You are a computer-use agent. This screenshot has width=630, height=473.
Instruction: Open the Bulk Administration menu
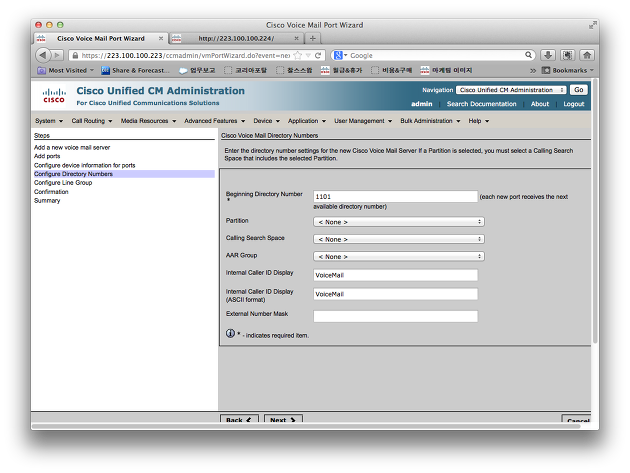click(430, 121)
